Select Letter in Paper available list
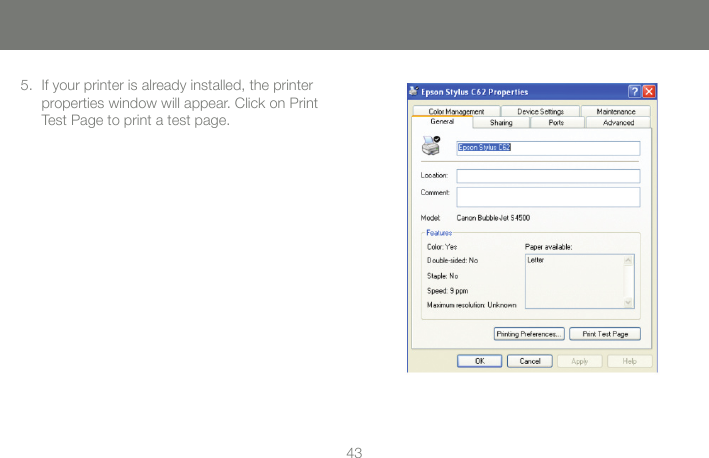The width and height of the screenshot is (709, 458). point(536,260)
